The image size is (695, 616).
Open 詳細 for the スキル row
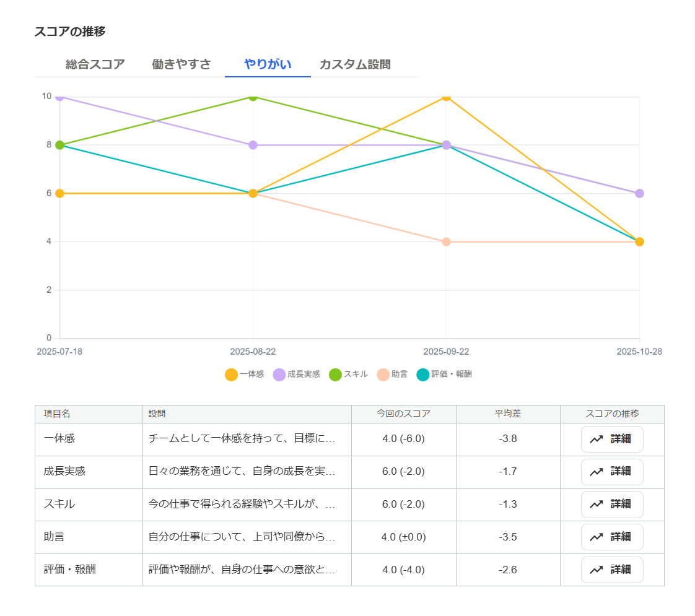[x=611, y=505]
